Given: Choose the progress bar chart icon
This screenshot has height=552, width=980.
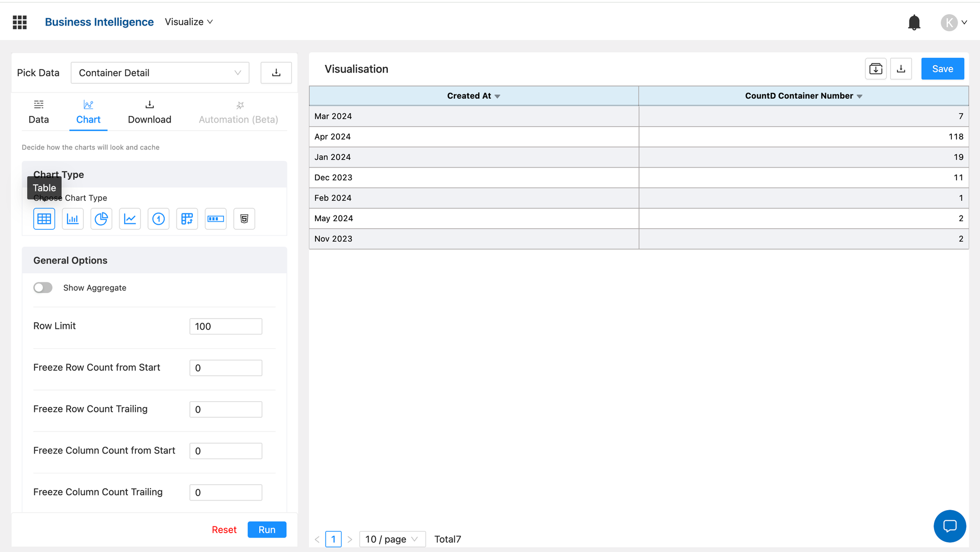Looking at the screenshot, I should (x=216, y=219).
